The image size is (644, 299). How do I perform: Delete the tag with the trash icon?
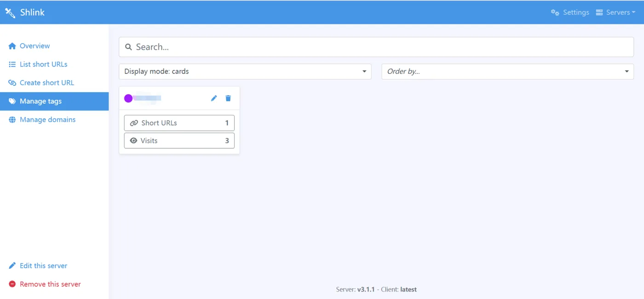coord(228,98)
